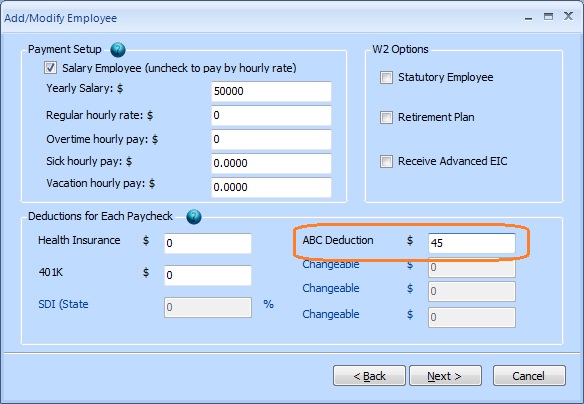This screenshot has height=404, width=584.
Task: Uncheck the Salary Employee checkbox
Action: point(51,68)
